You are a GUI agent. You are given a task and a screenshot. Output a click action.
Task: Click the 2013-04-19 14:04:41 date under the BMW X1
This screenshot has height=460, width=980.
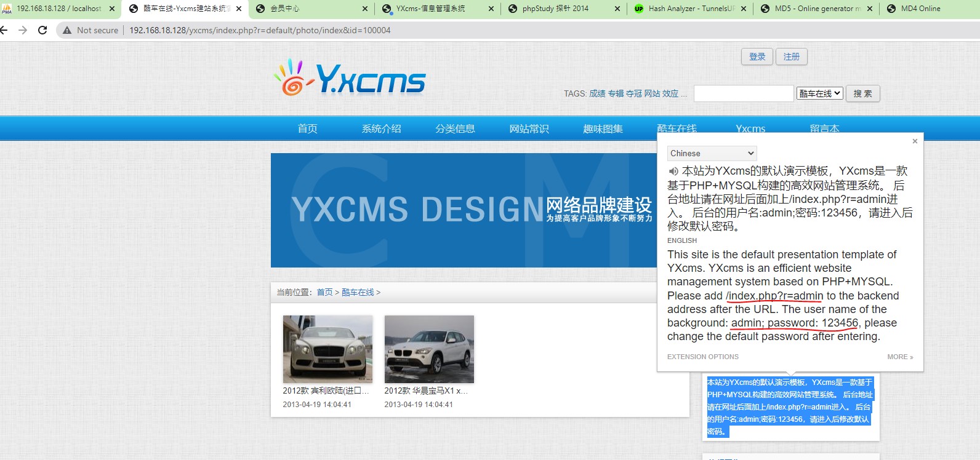419,405
